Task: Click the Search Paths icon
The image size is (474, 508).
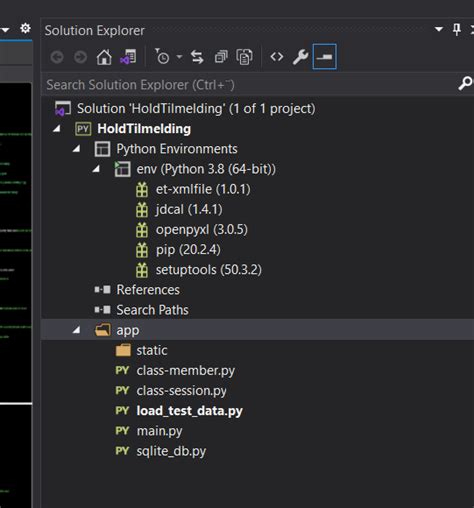Action: coord(102,310)
